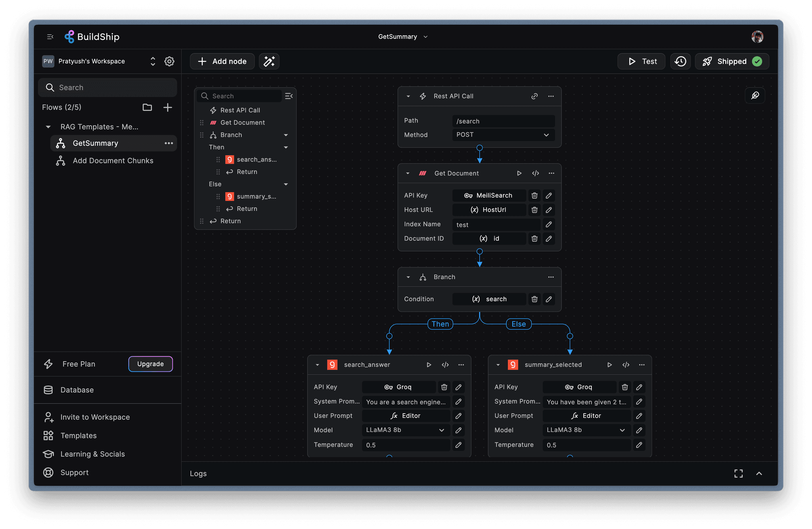Click the Test button

(641, 61)
